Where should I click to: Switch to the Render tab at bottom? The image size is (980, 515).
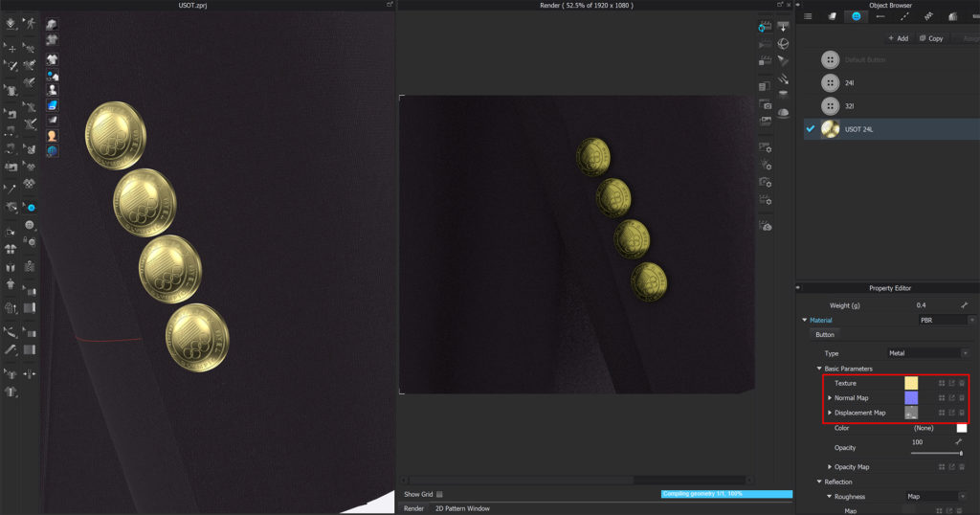coord(413,508)
